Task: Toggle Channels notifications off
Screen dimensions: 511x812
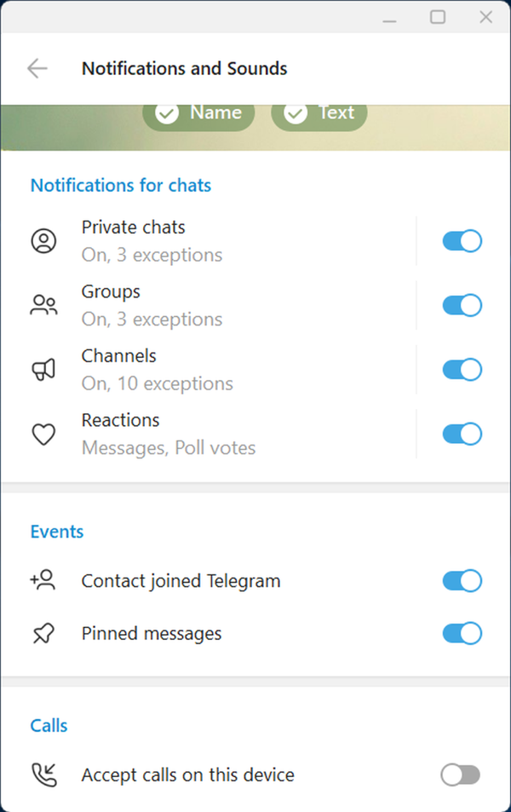Action: 462,370
